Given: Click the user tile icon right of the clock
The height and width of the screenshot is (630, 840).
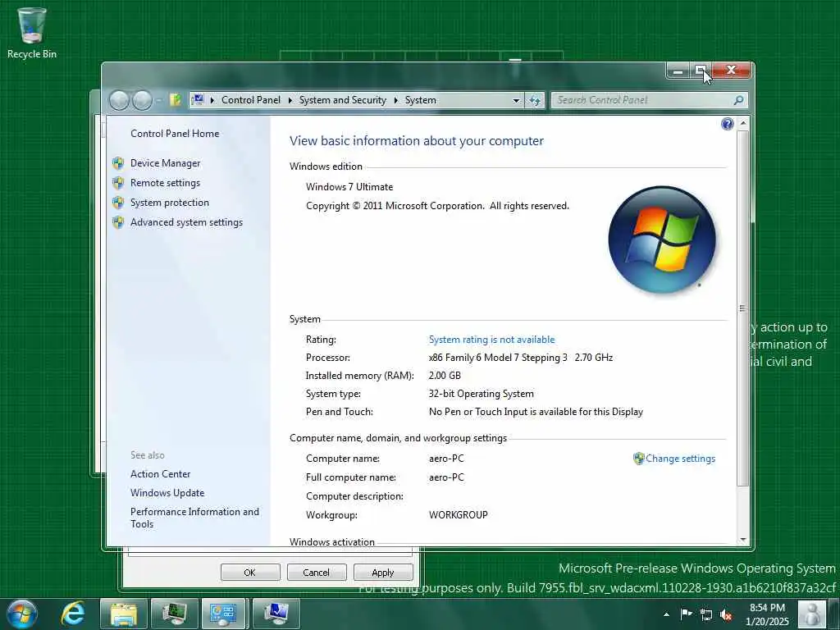Looking at the screenshot, I should click(x=812, y=614).
